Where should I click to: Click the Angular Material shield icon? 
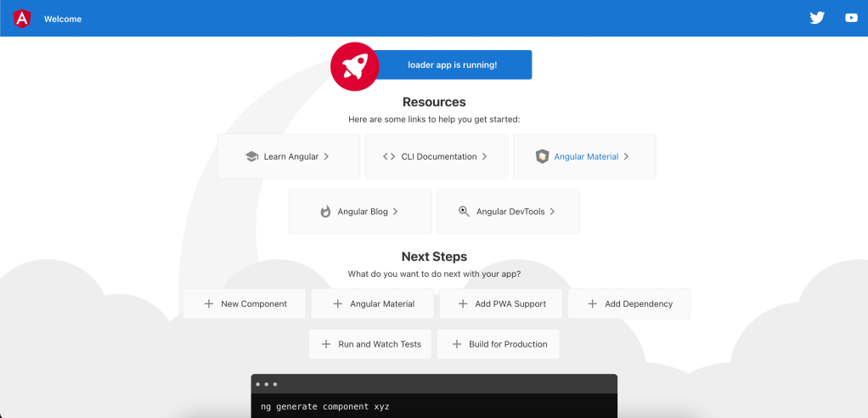542,156
